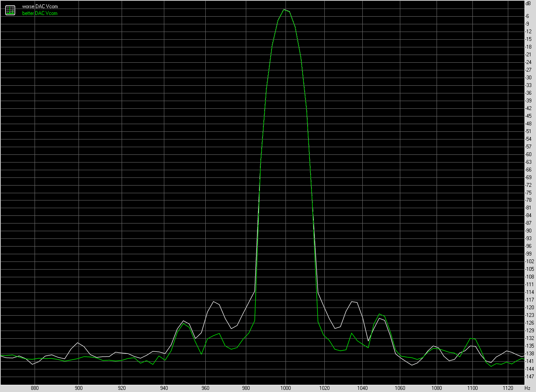Click the spectrum graph icon in the legend
Image resolution: width=536 pixels, height=392 pixels.
pos(10,10)
